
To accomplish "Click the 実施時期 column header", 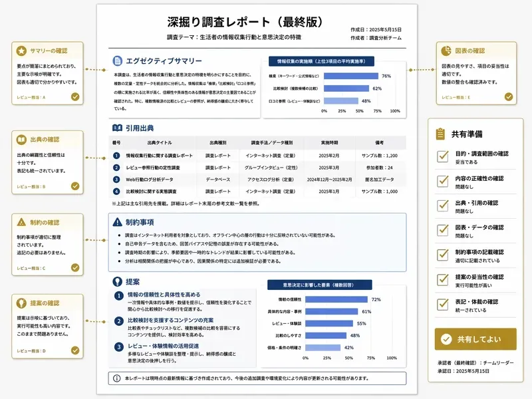I will 329,143.
